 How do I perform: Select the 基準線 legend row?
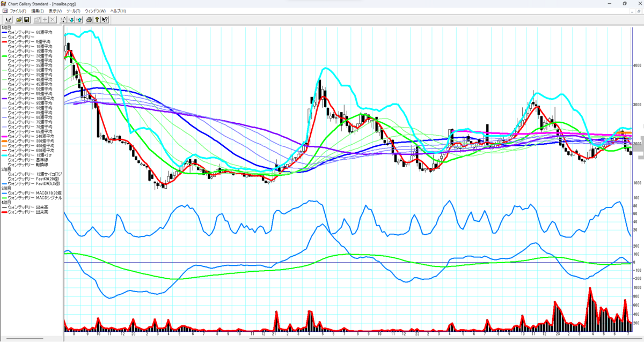click(x=28, y=160)
